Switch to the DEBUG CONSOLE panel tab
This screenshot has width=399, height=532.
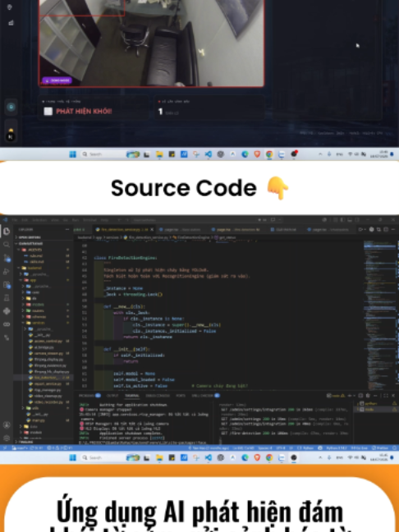point(158,396)
